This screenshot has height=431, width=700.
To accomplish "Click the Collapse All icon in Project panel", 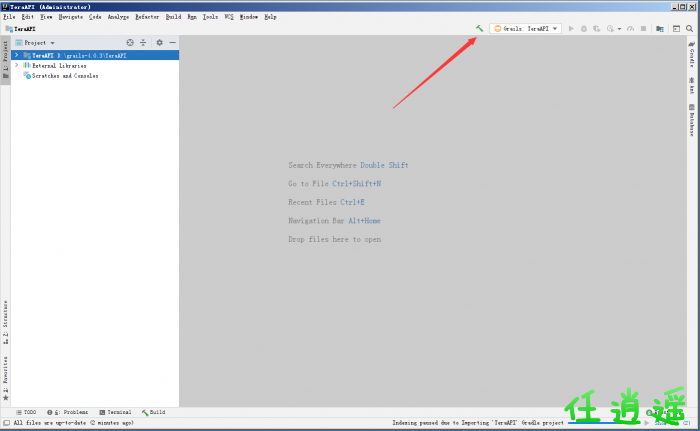I will (x=143, y=42).
